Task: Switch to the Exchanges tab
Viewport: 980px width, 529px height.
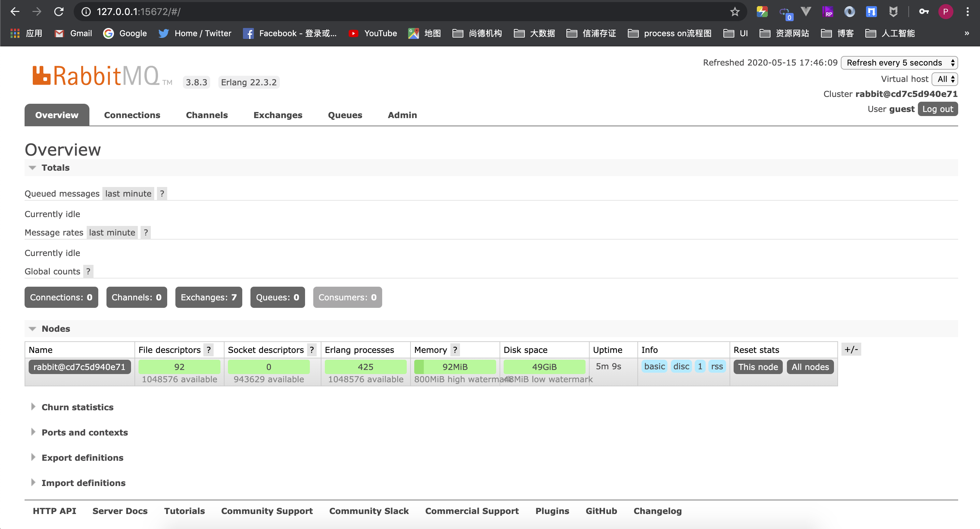Action: click(x=278, y=115)
